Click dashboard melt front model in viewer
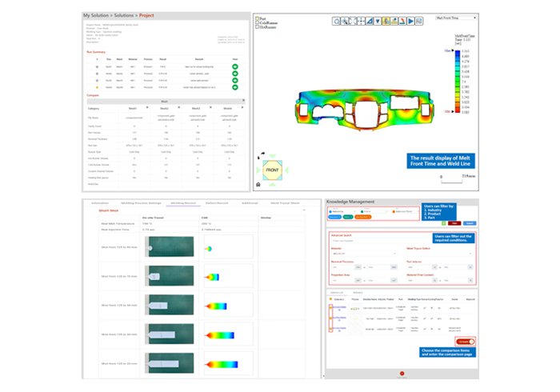 (365, 110)
